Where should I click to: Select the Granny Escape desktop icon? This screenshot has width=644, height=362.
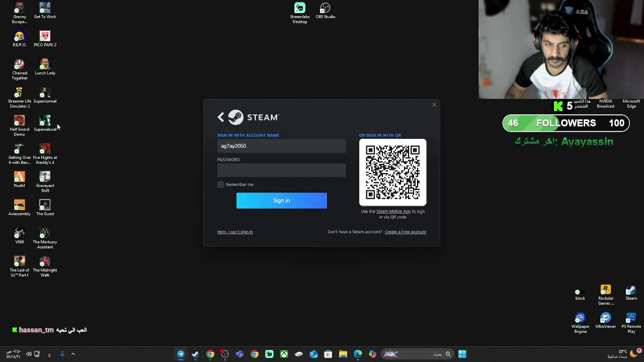[x=19, y=14]
